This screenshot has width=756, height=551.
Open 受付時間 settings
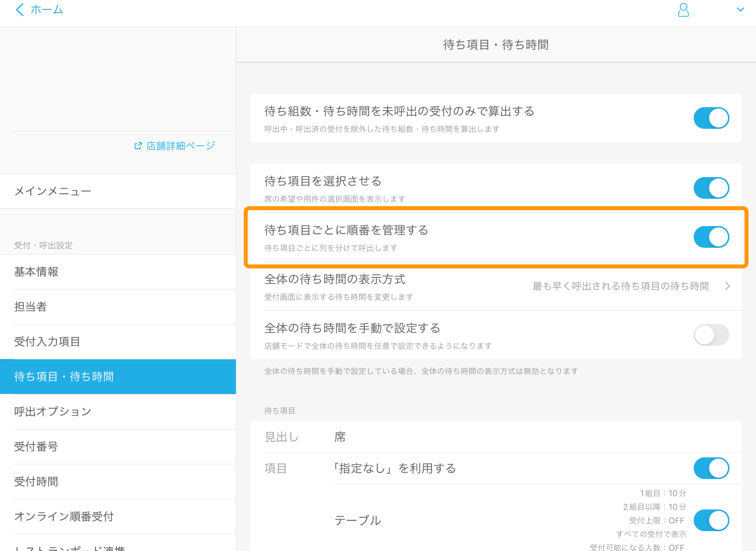pos(118,482)
